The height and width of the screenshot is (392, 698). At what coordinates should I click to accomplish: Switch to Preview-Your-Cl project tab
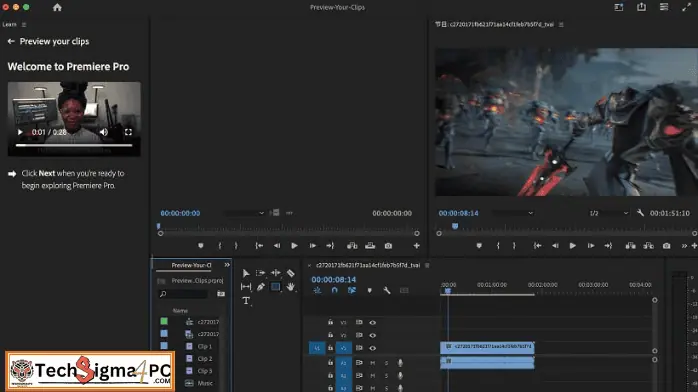[x=191, y=265]
